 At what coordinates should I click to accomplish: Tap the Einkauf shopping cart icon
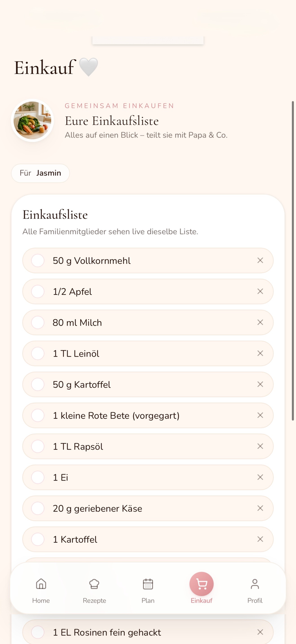pos(201,584)
